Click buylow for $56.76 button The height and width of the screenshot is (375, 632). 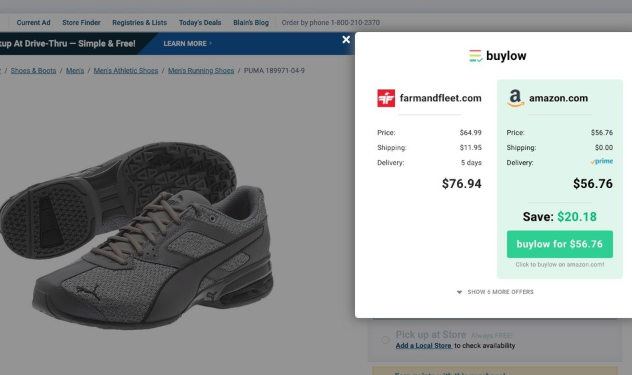(x=559, y=244)
